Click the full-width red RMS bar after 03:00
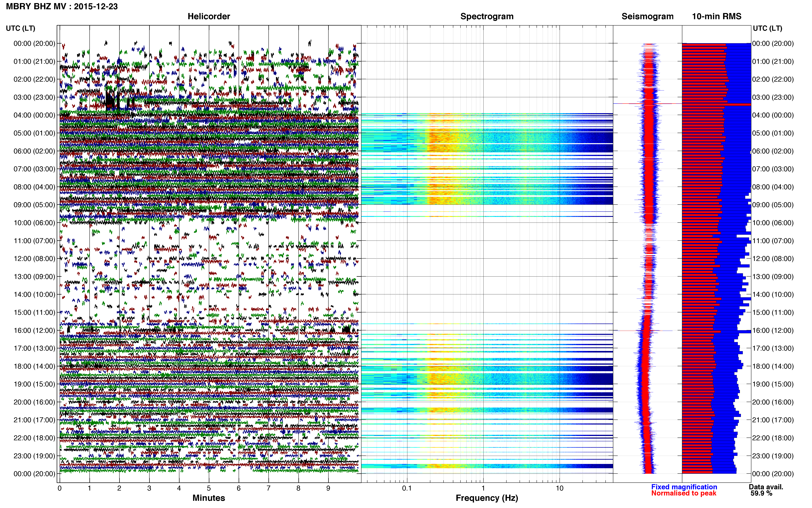Screen dimensions: 812x508 click(716, 104)
